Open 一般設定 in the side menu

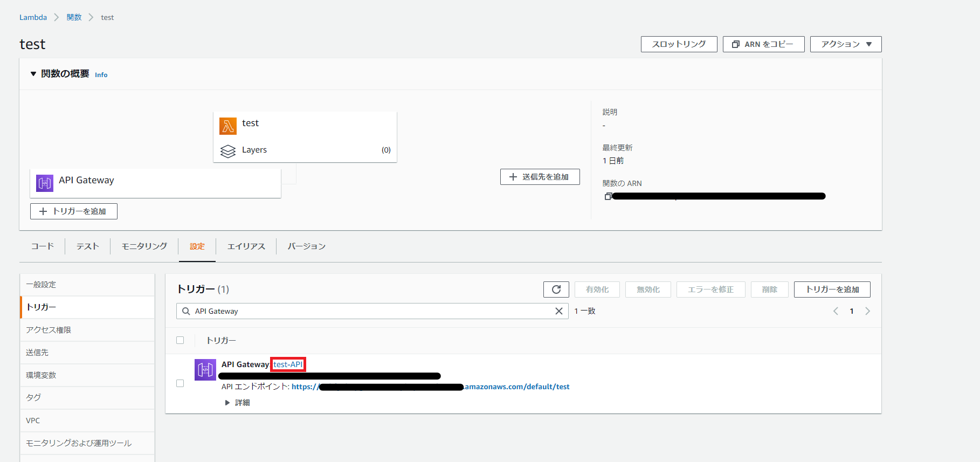point(87,285)
